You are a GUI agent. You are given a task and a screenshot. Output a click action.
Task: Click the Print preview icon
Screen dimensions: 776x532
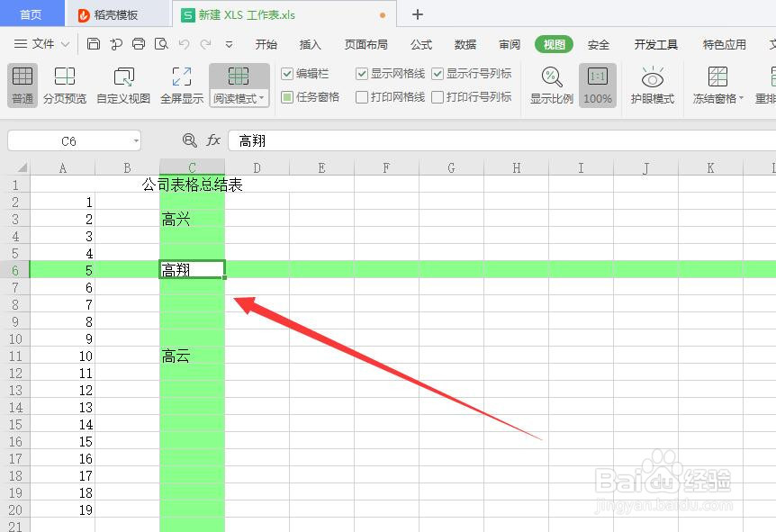click(x=161, y=43)
